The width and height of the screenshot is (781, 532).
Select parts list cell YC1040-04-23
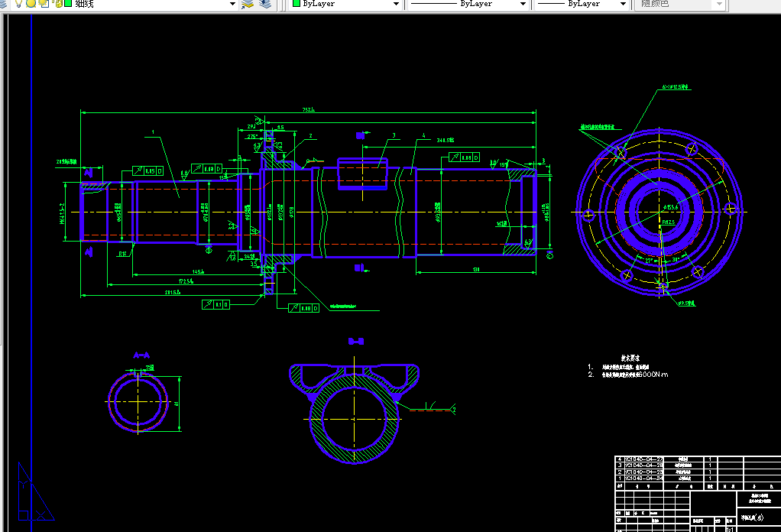pos(643,472)
